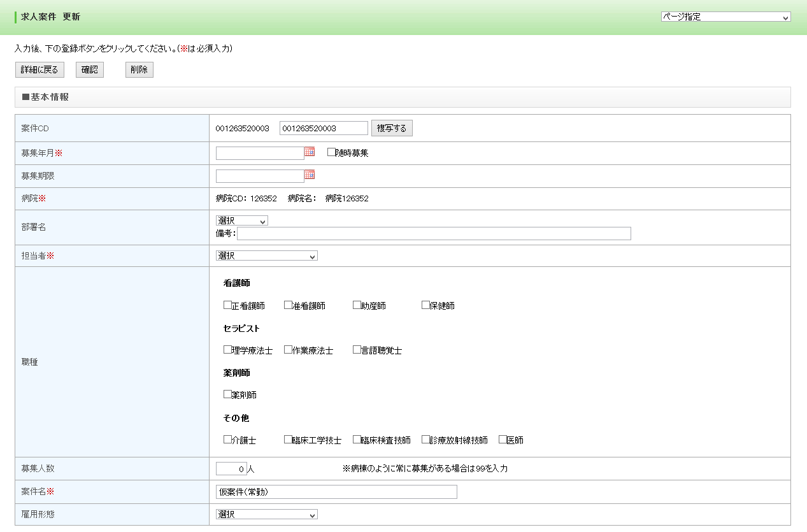Tick the 正看護師 checkbox
This screenshot has height=532, width=807.
click(227, 305)
